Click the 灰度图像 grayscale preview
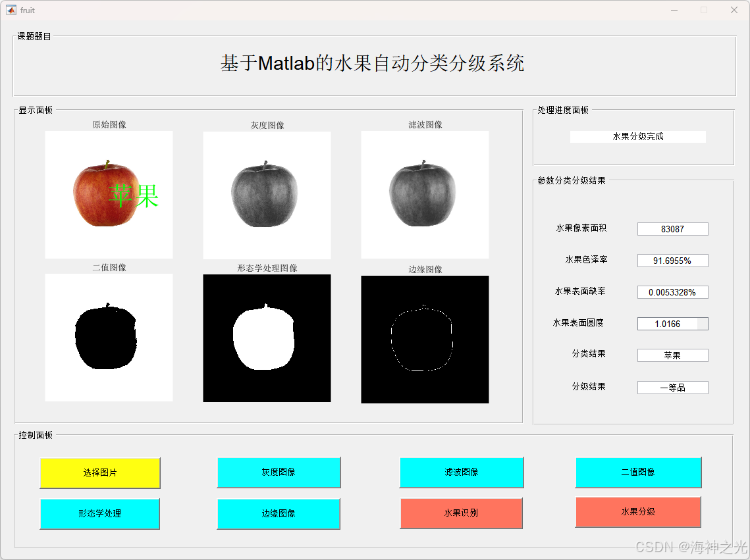750x560 pixels. click(266, 194)
